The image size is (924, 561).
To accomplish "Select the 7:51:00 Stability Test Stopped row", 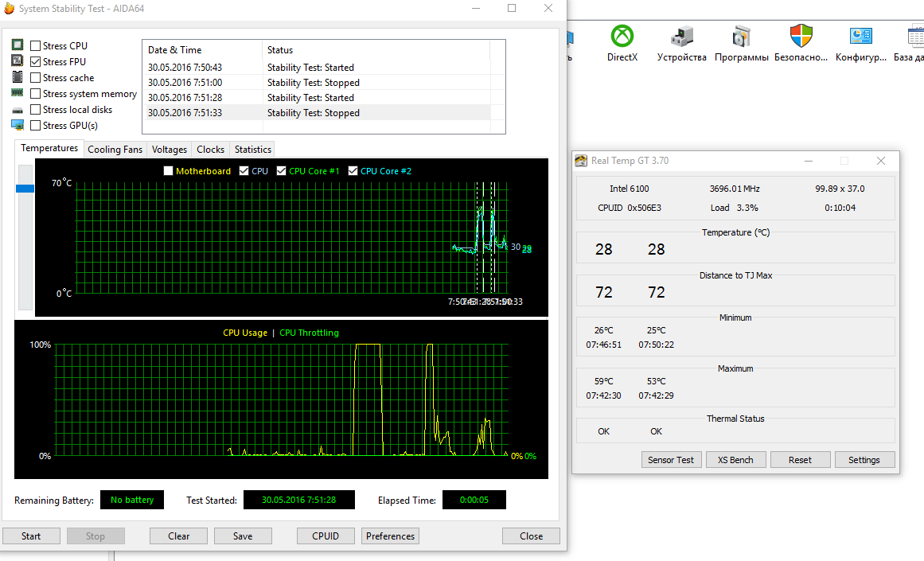I will pos(318,83).
